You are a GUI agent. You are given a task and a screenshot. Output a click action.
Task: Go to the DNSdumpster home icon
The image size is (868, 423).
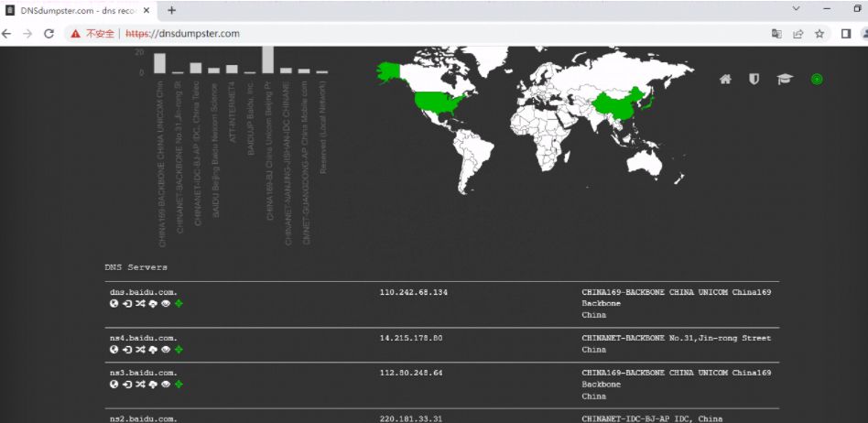[x=725, y=79]
